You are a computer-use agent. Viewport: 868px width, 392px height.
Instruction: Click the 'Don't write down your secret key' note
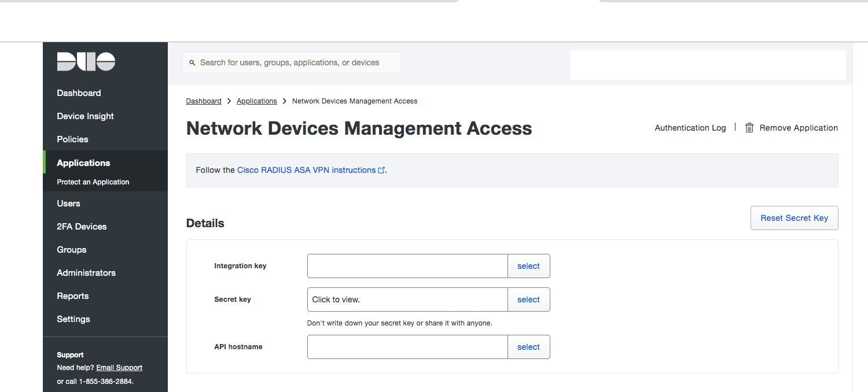pyautogui.click(x=400, y=323)
